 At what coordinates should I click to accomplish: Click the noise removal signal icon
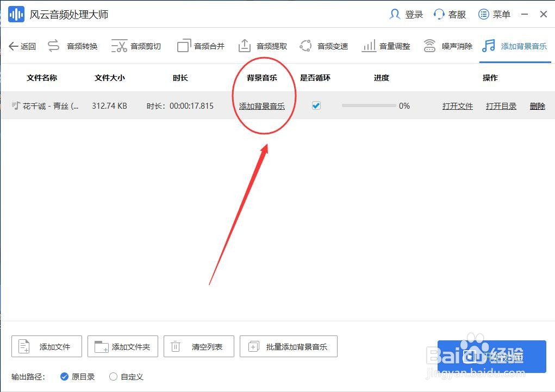coord(429,46)
